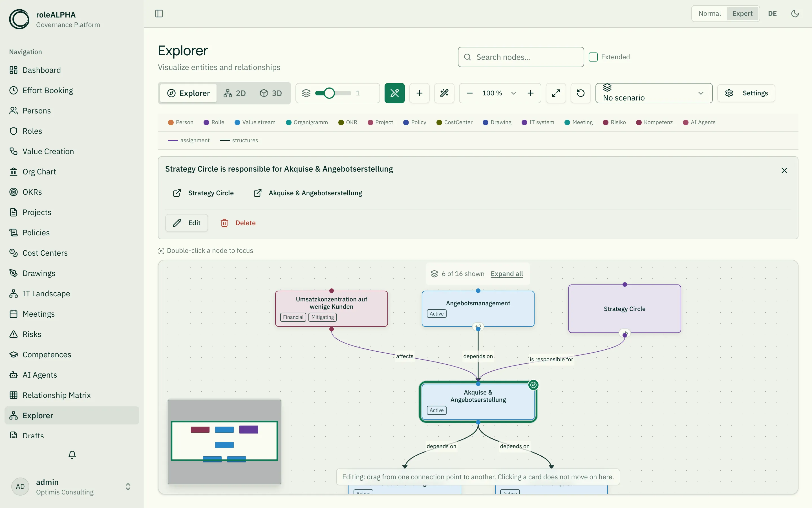Toggle Risiko legend filter
Viewport: 812px width, 508px height.
coord(614,122)
